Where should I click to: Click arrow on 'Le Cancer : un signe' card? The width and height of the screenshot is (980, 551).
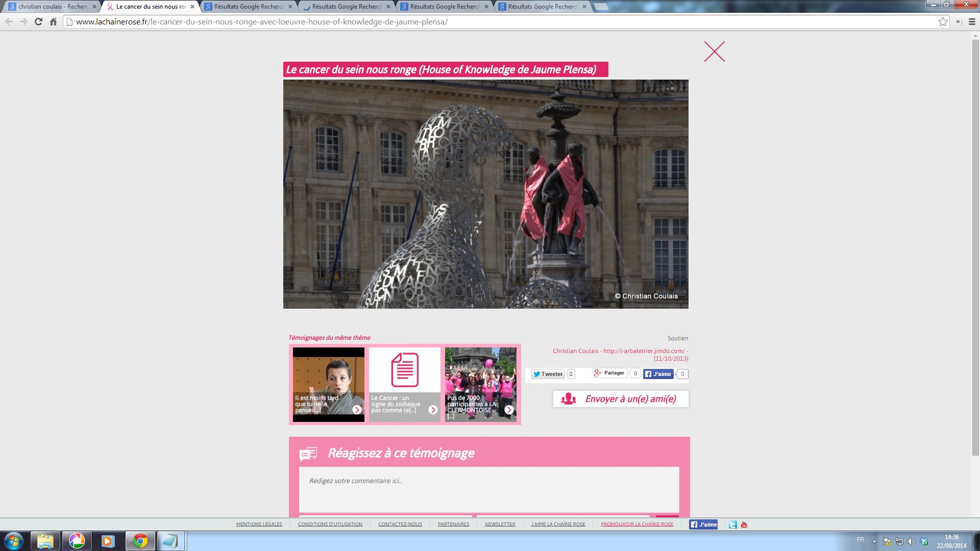coord(433,410)
